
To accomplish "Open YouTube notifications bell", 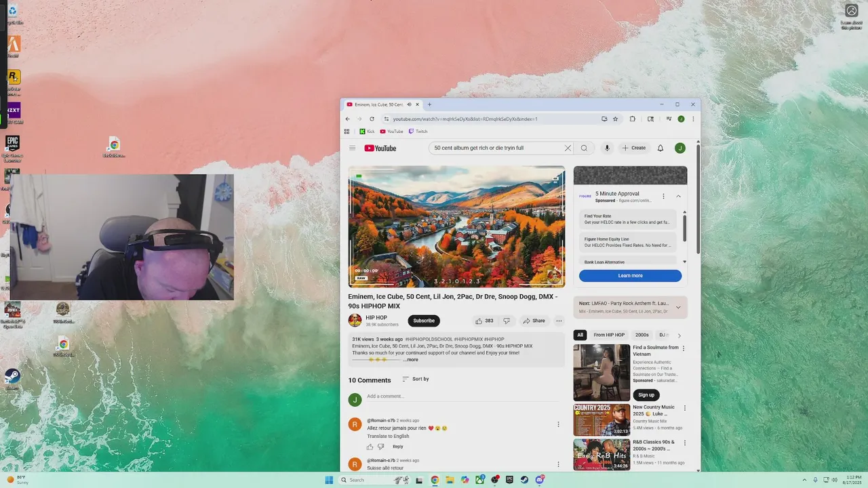I will point(660,148).
